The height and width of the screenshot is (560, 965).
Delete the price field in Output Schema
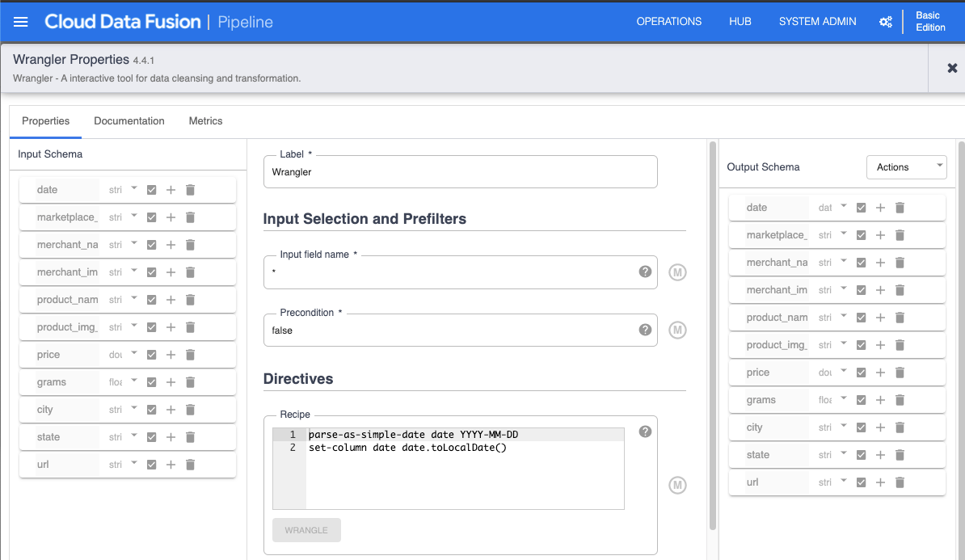tap(900, 373)
